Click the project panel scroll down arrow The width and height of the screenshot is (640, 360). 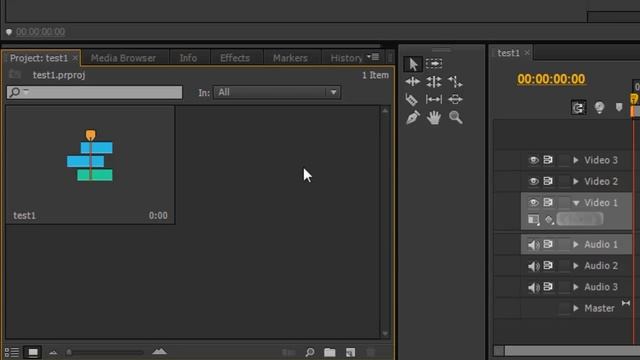click(x=385, y=333)
